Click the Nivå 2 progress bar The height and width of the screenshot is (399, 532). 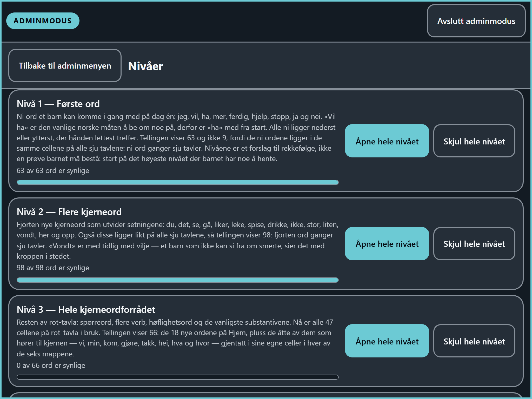(x=178, y=280)
